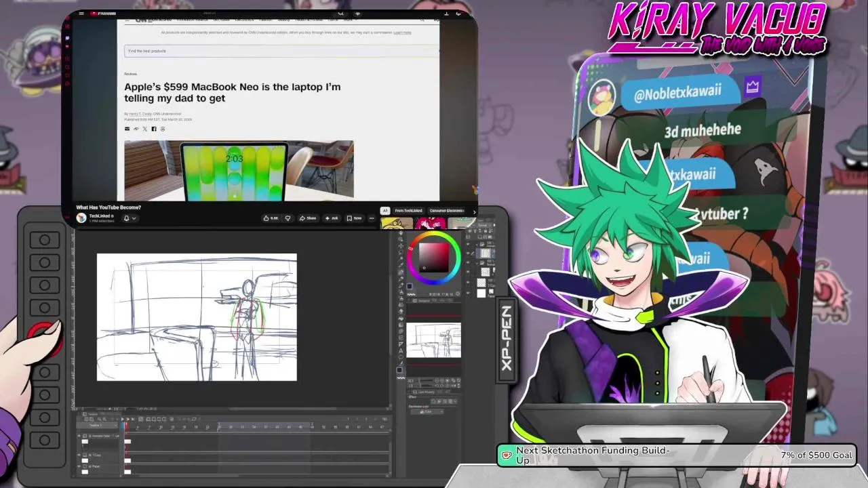The width and height of the screenshot is (868, 488).
Task: Select the Text "A" tool
Action: click(x=401, y=351)
